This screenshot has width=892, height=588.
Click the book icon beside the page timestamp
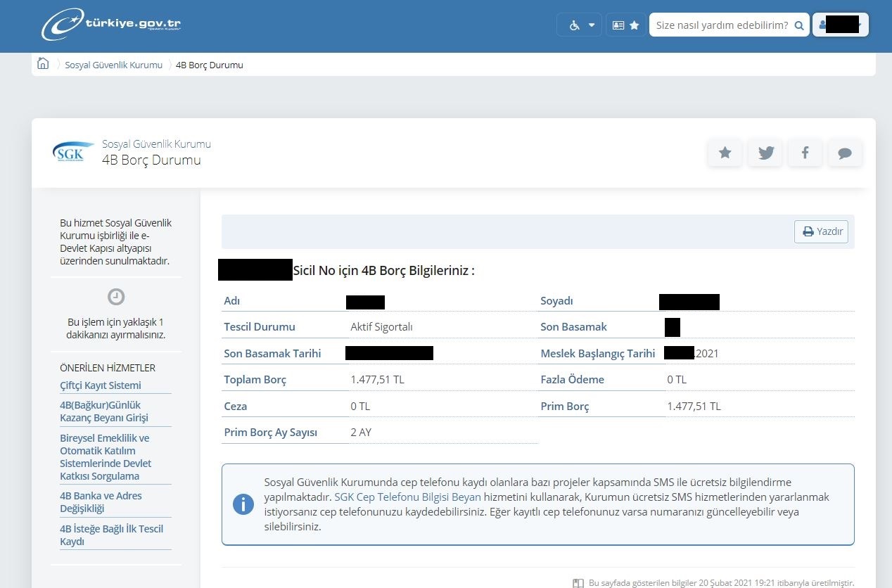(578, 583)
